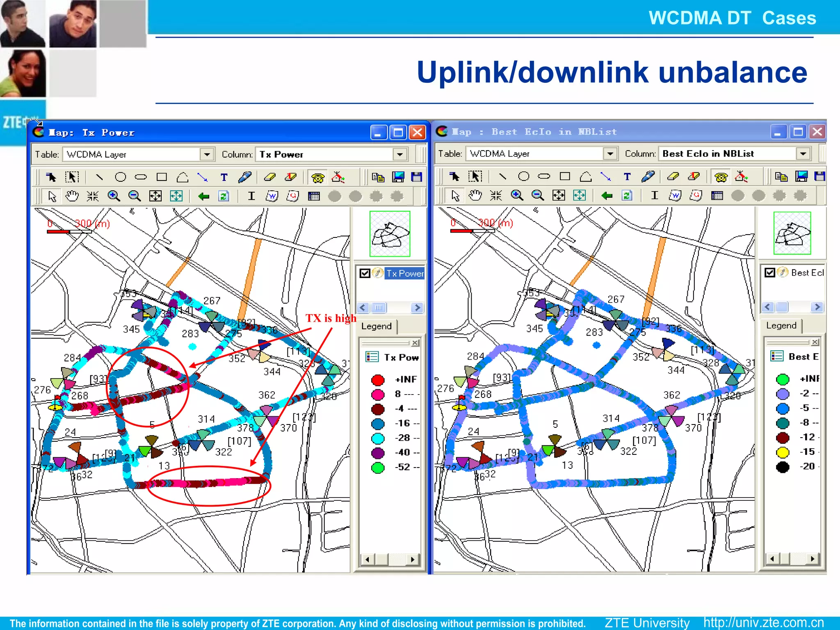Click scroll left arrow in Tx Power layer list
Image resolution: width=840 pixels, height=630 pixels.
click(363, 308)
